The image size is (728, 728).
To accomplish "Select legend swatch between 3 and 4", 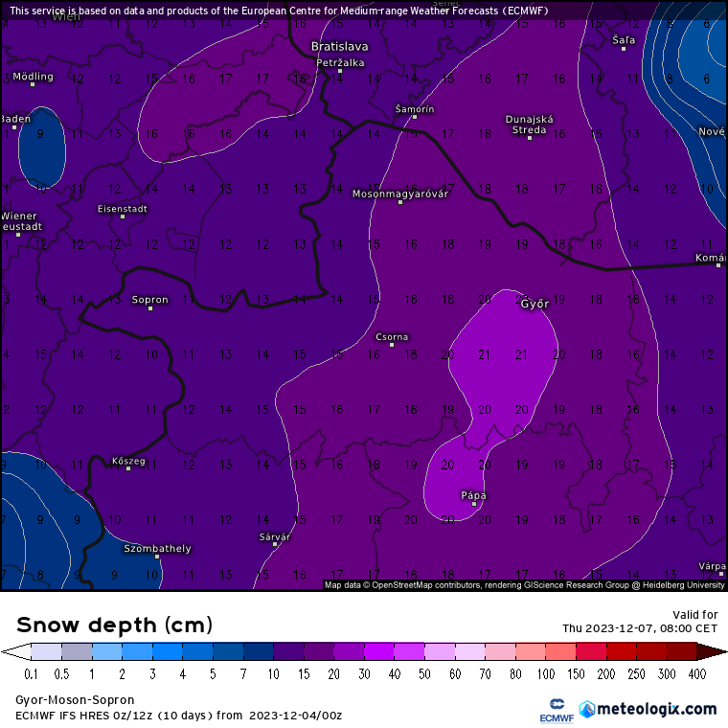I will coord(167,651).
